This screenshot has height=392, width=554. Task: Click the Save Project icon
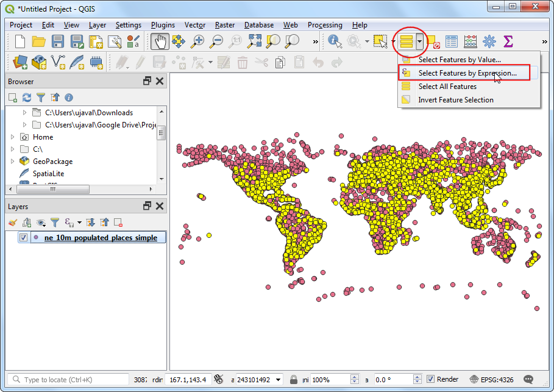[x=58, y=41]
